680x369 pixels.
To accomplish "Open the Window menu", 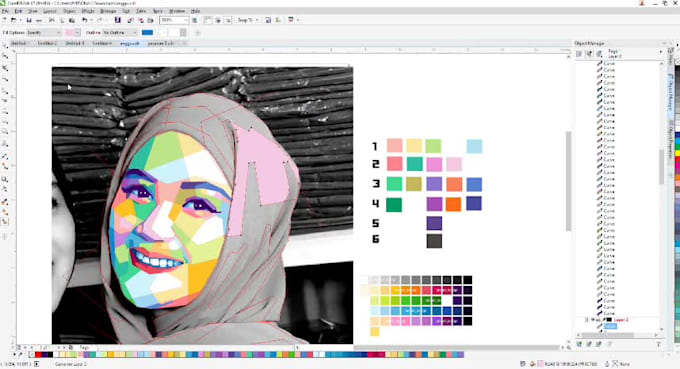I will pos(177,11).
